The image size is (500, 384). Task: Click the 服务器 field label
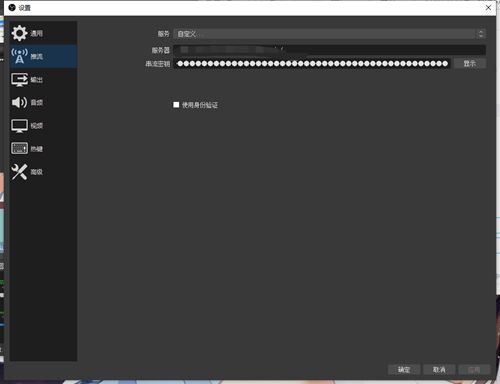pos(161,50)
